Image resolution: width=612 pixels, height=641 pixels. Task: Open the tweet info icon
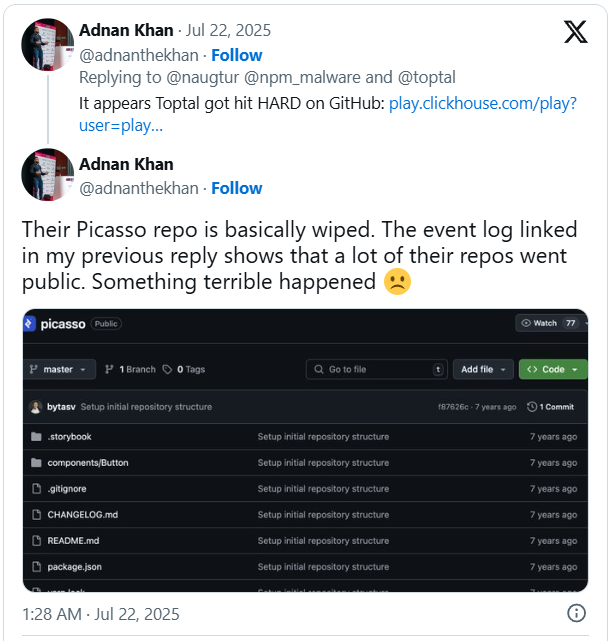click(x=576, y=613)
